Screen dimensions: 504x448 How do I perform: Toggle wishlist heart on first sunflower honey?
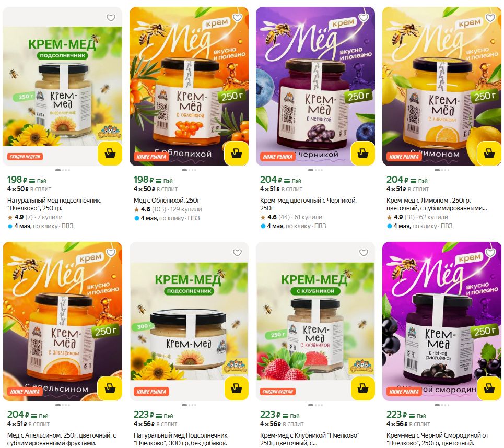(111, 18)
